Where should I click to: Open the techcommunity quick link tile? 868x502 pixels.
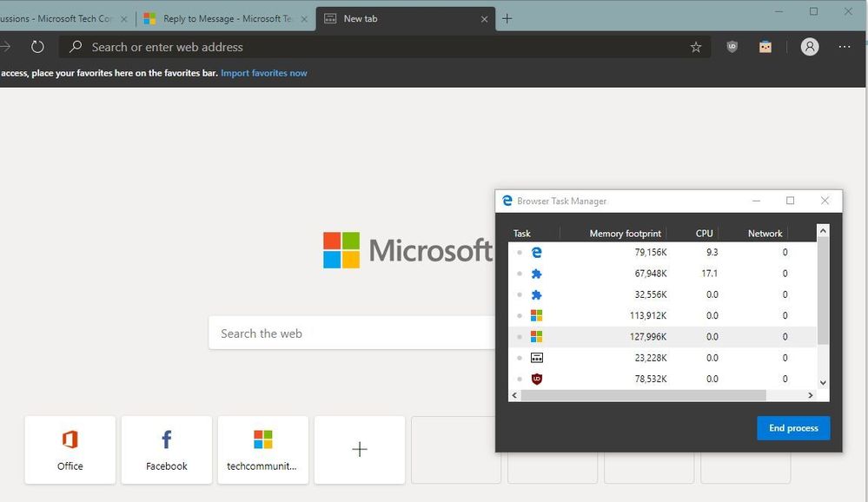(263, 450)
